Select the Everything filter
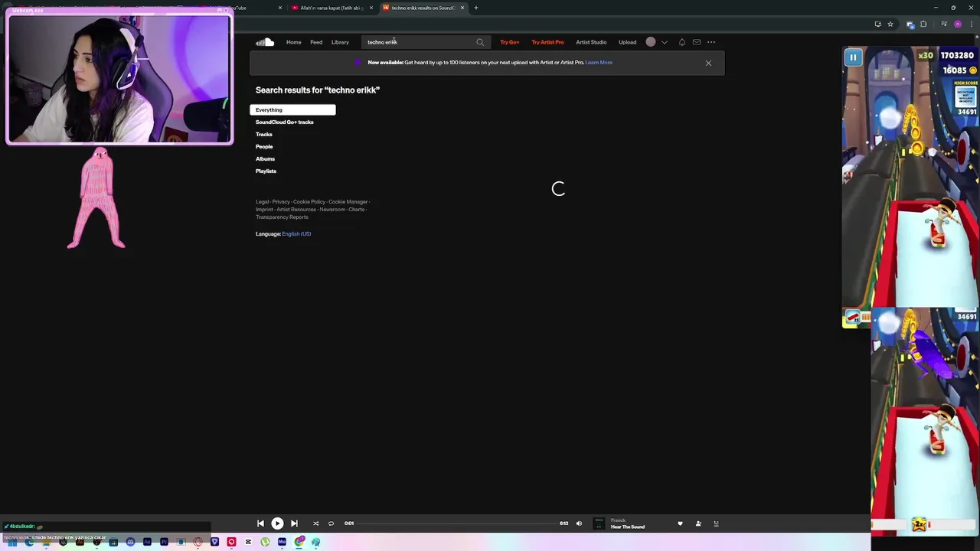 292,110
